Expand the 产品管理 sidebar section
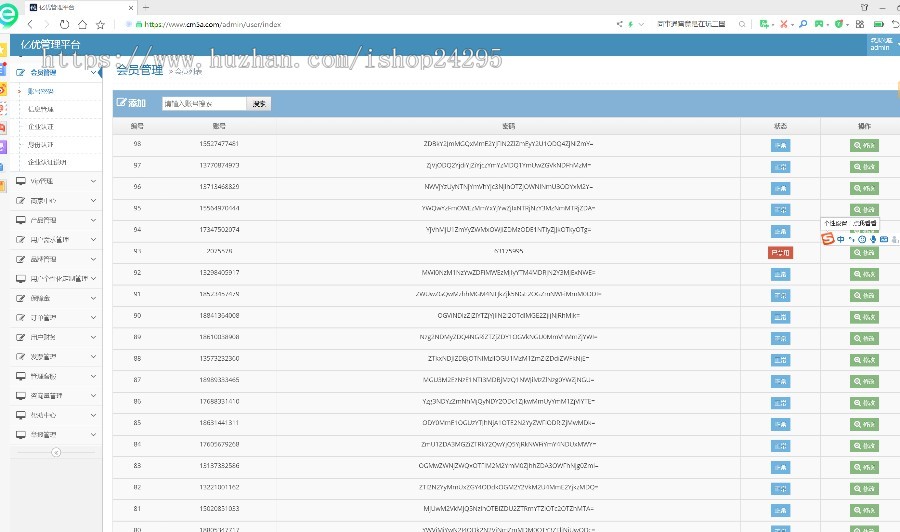 click(x=93, y=220)
